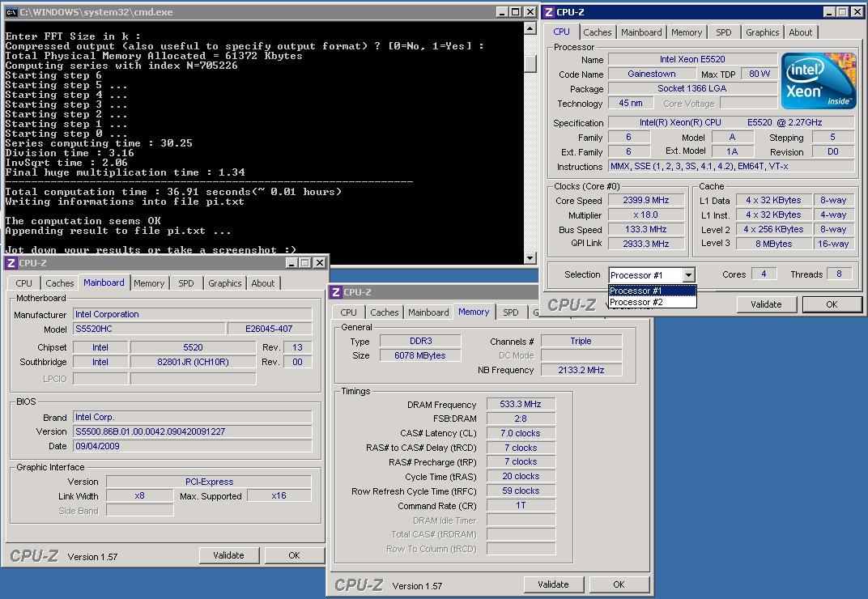868x599 pixels.
Task: Click NB Frequency value 2133.2 MHz
Action: [581, 370]
